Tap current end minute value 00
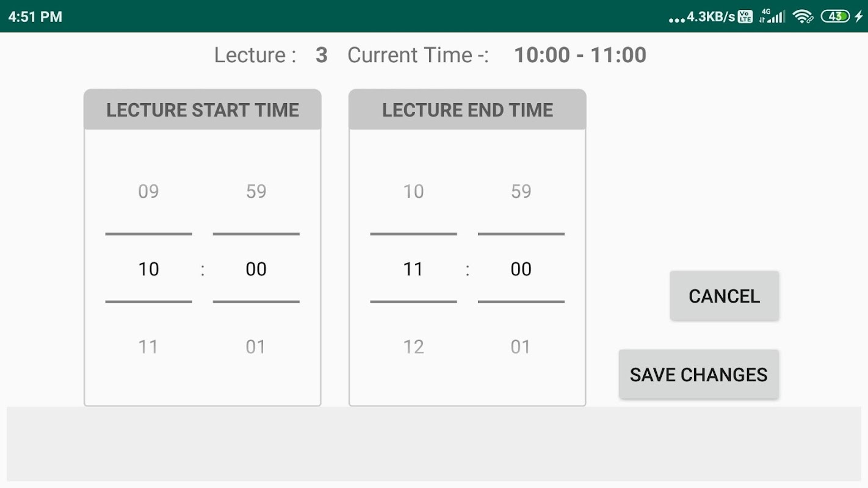 [x=521, y=269]
